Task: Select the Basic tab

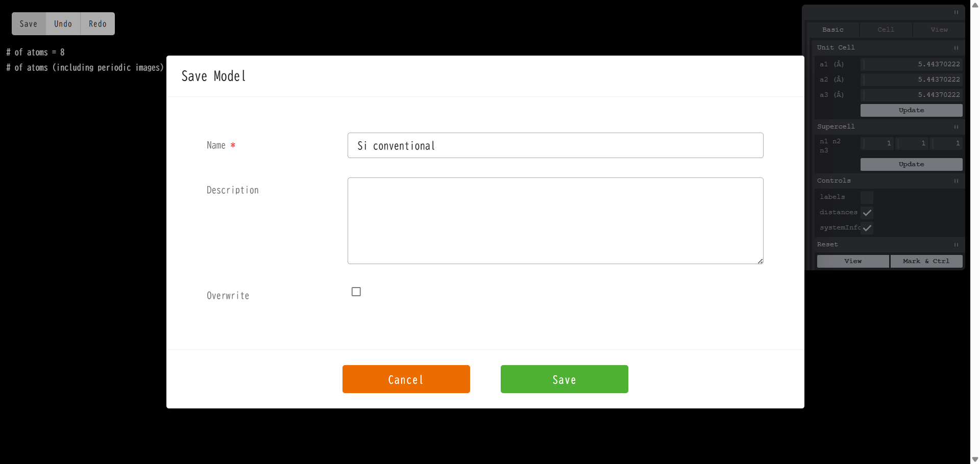Action: click(x=832, y=30)
